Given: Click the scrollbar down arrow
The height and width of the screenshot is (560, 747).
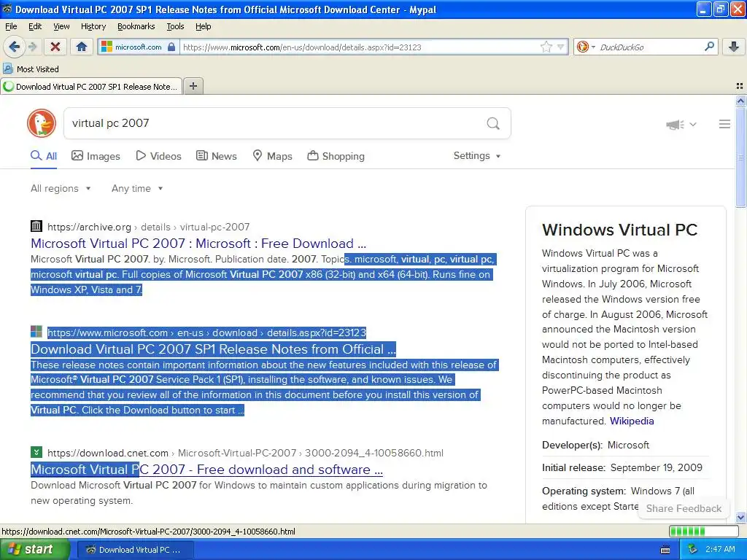Looking at the screenshot, I should pyautogui.click(x=740, y=517).
